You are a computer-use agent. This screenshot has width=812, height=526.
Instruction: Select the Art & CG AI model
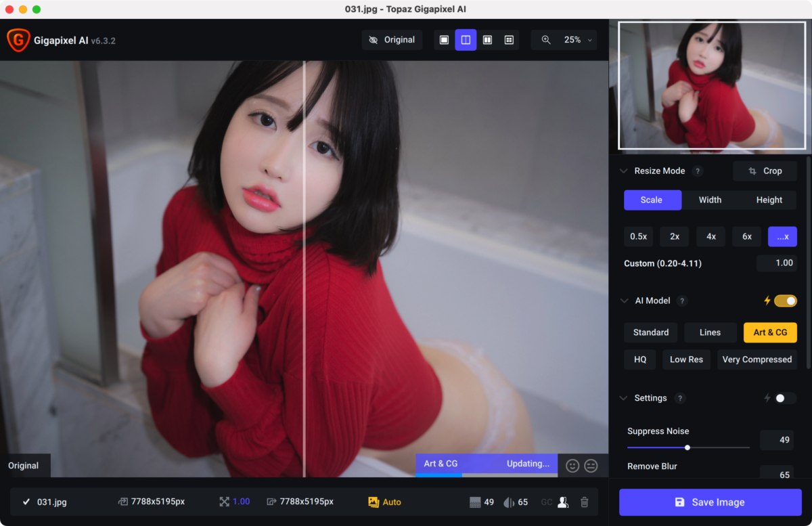[770, 332]
